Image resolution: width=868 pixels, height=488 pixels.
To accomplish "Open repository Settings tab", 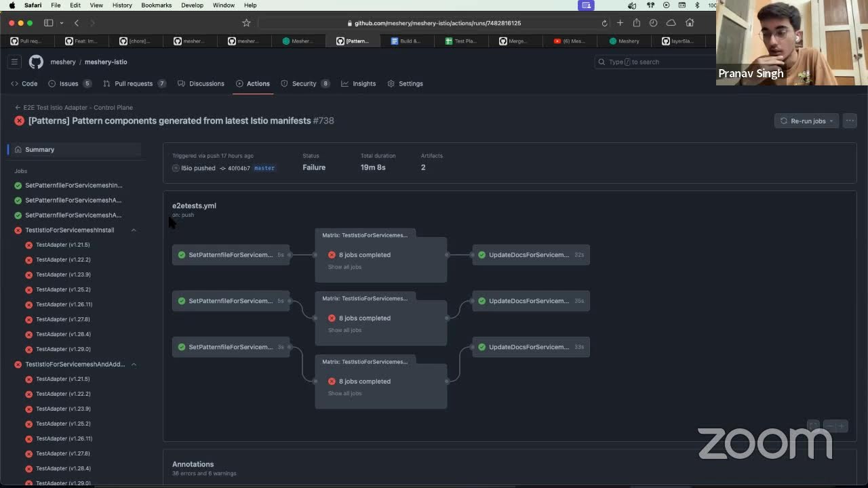I will (x=405, y=83).
